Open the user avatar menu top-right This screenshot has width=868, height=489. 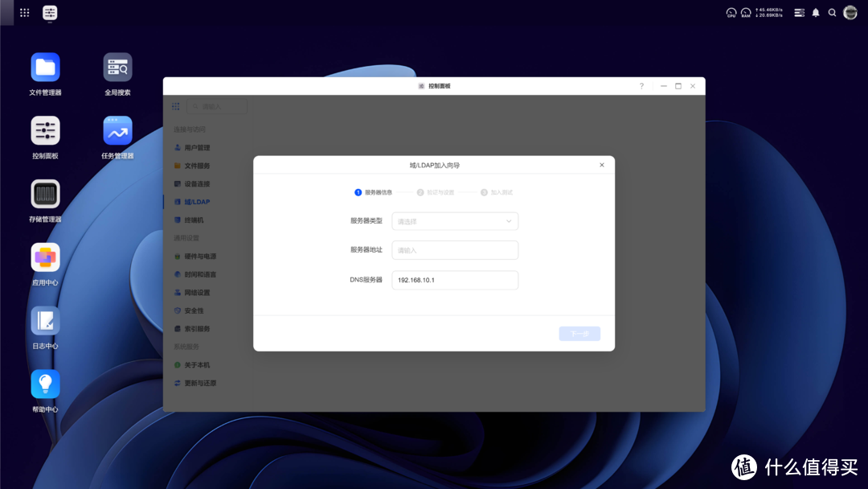tap(852, 12)
